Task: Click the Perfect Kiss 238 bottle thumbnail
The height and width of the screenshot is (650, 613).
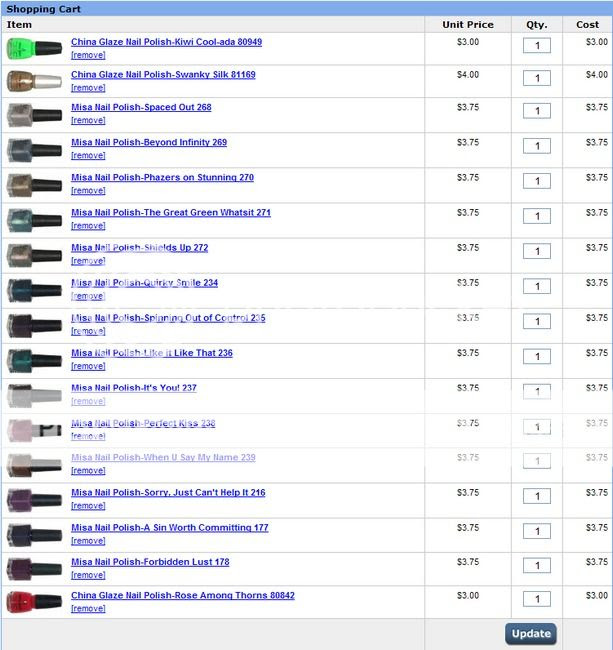Action: [34, 431]
